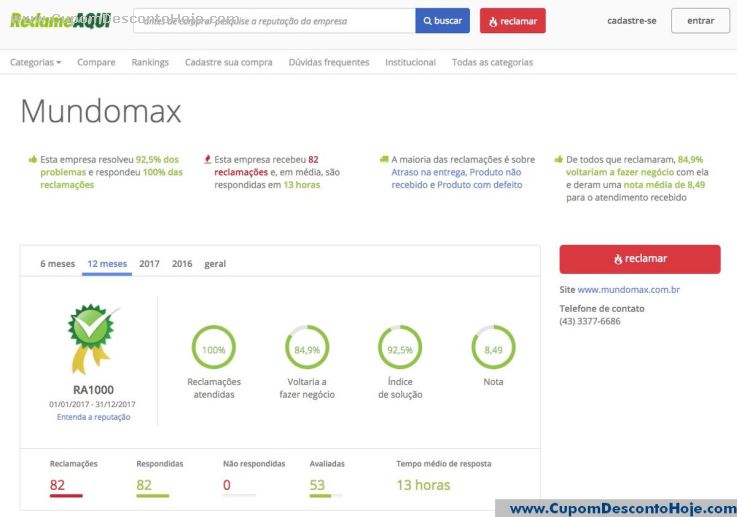Open the Rankings menu item
The image size is (737, 517).
(x=150, y=62)
